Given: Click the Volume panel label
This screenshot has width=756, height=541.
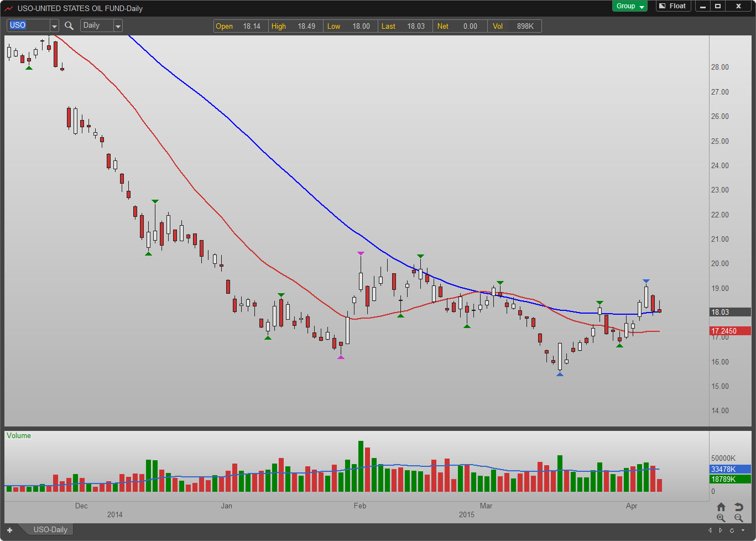Looking at the screenshot, I should (x=19, y=436).
